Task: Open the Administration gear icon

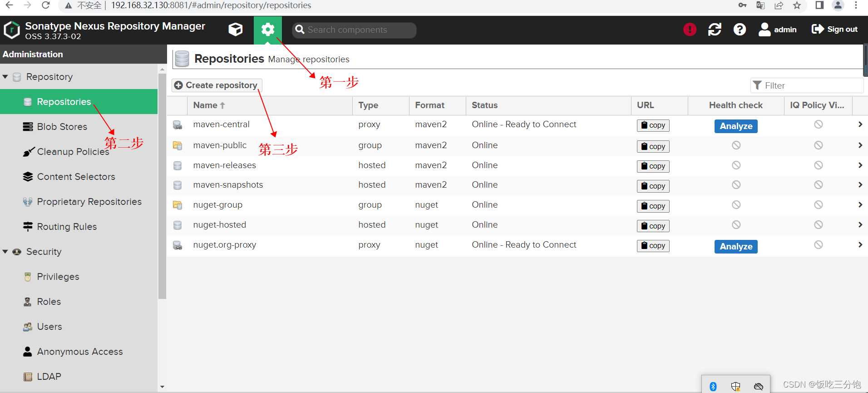Action: (x=268, y=30)
